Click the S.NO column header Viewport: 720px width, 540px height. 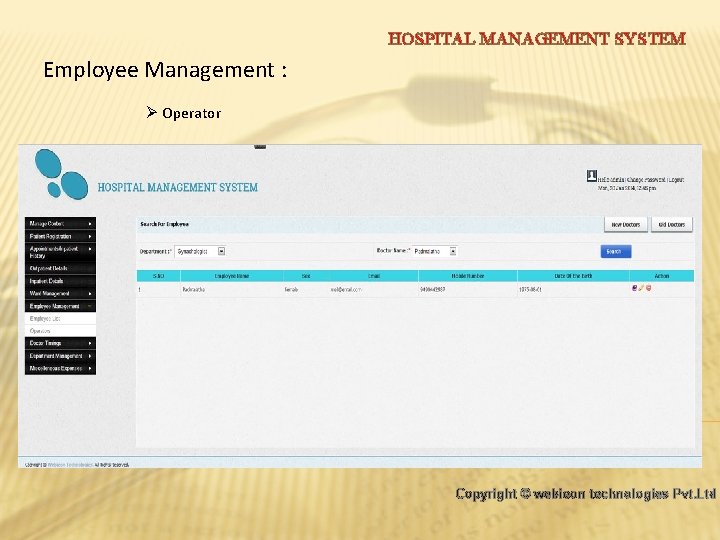coord(158,276)
